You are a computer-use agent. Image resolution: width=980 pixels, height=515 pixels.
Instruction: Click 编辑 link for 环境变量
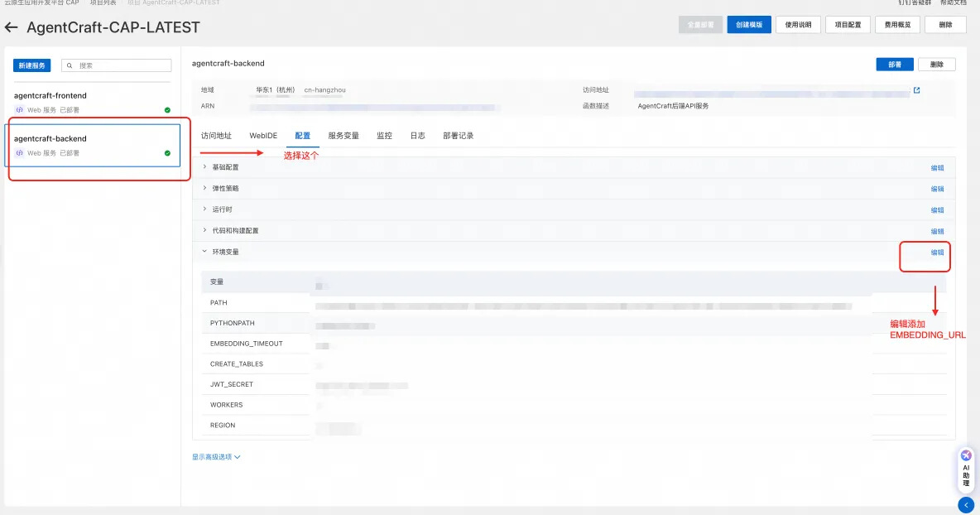(x=938, y=253)
